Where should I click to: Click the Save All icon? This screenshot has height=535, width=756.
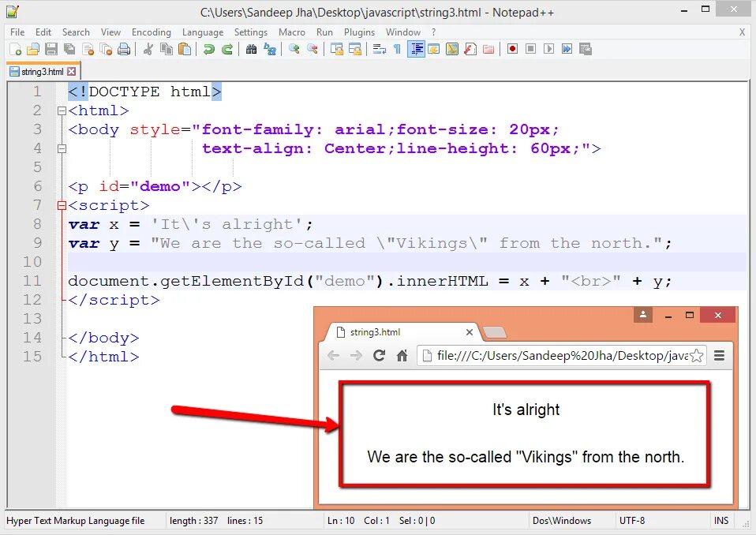pos(69,49)
